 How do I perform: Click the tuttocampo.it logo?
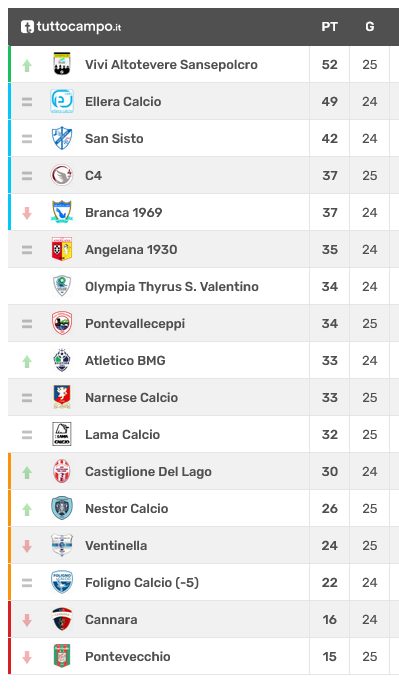point(71,27)
